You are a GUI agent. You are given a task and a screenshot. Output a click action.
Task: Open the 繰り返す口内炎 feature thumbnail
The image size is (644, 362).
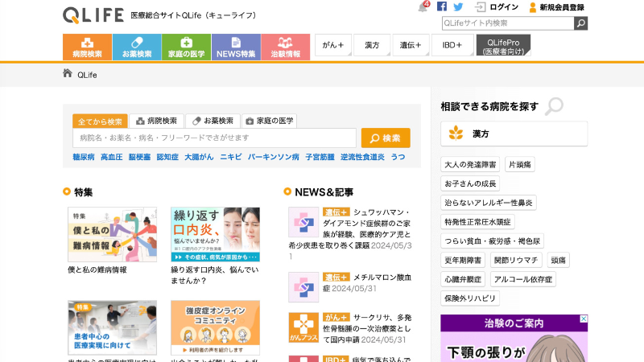(x=215, y=234)
